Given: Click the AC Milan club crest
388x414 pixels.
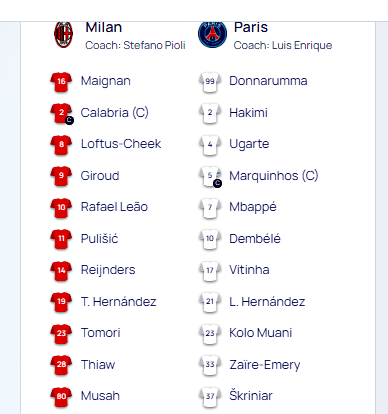Looking at the screenshot, I should 63,34.
